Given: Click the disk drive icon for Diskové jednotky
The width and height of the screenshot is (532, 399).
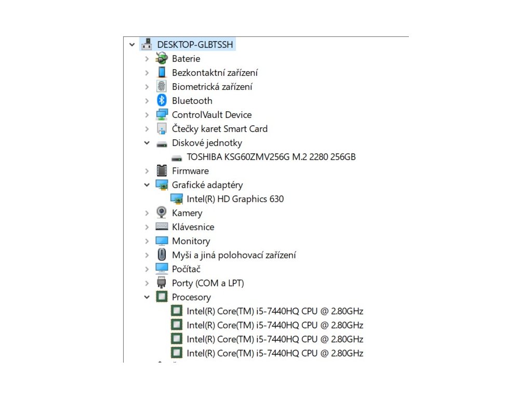Looking at the screenshot, I should point(162,144).
